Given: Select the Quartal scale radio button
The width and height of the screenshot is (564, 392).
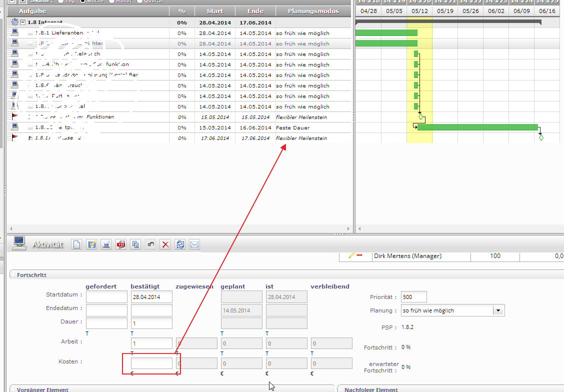Looking at the screenshot, I should (139, 1).
